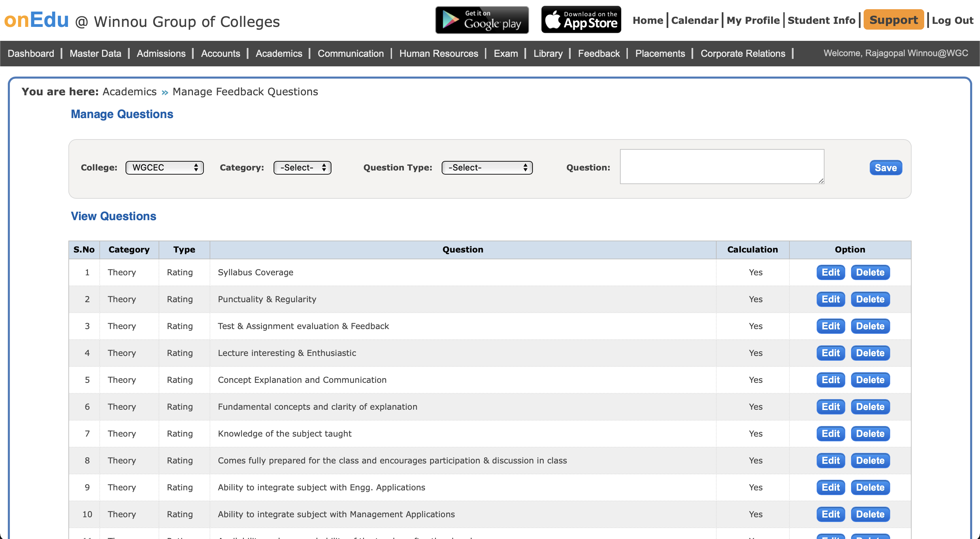
Task: Open the Question Type dropdown
Action: pyautogui.click(x=487, y=167)
